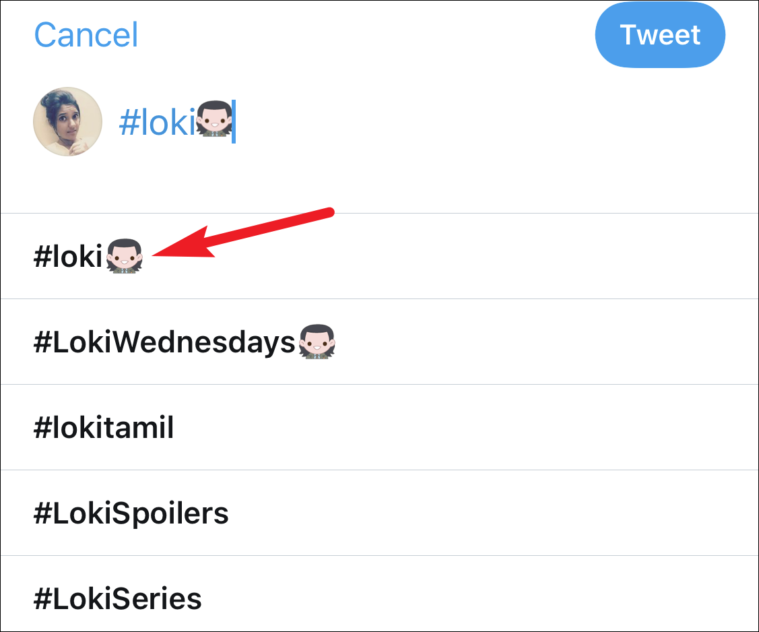The image size is (759, 632).
Task: Click the #loki text in compose field
Action: pos(155,122)
